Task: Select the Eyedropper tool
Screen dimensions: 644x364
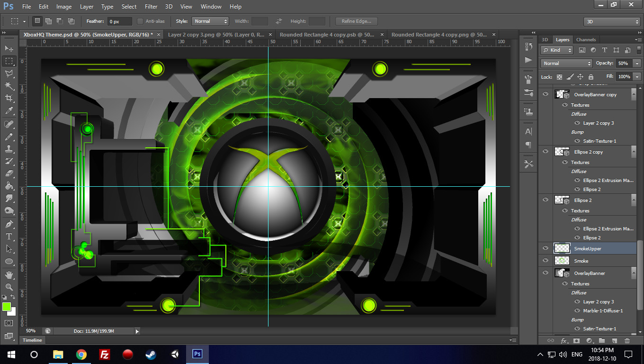Action: tap(9, 111)
